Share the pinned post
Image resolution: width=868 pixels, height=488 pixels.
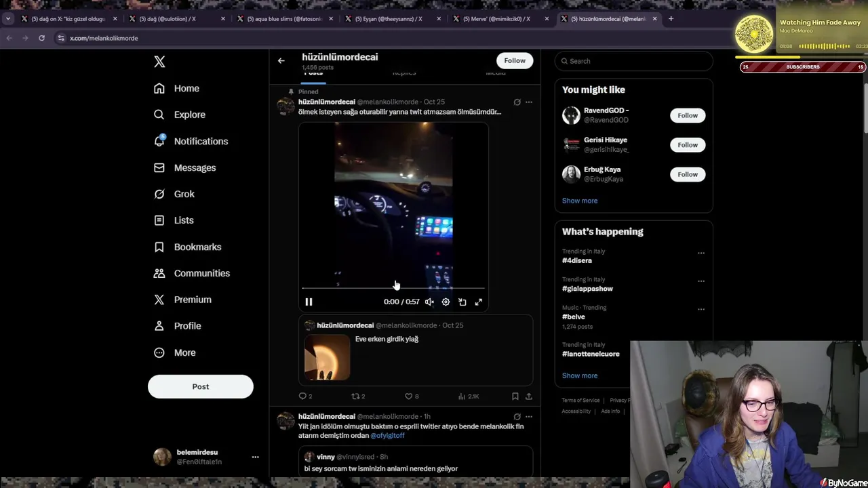pyautogui.click(x=529, y=396)
